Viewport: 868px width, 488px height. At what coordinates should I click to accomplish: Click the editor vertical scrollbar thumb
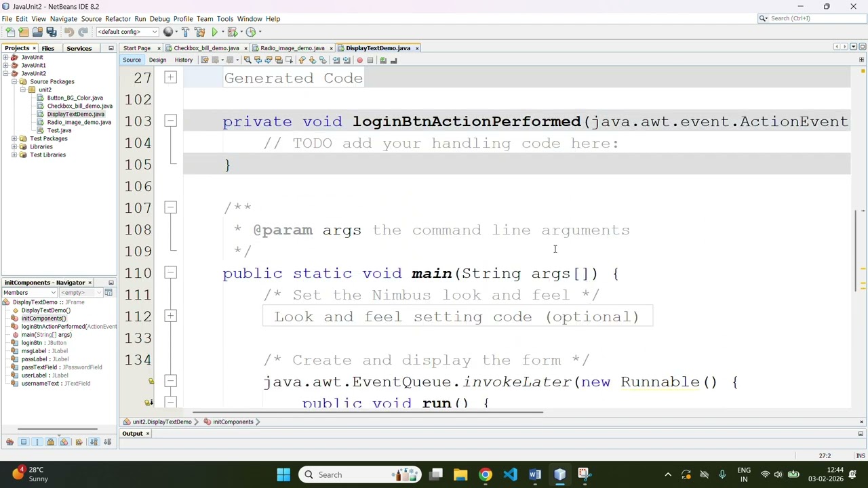855,251
